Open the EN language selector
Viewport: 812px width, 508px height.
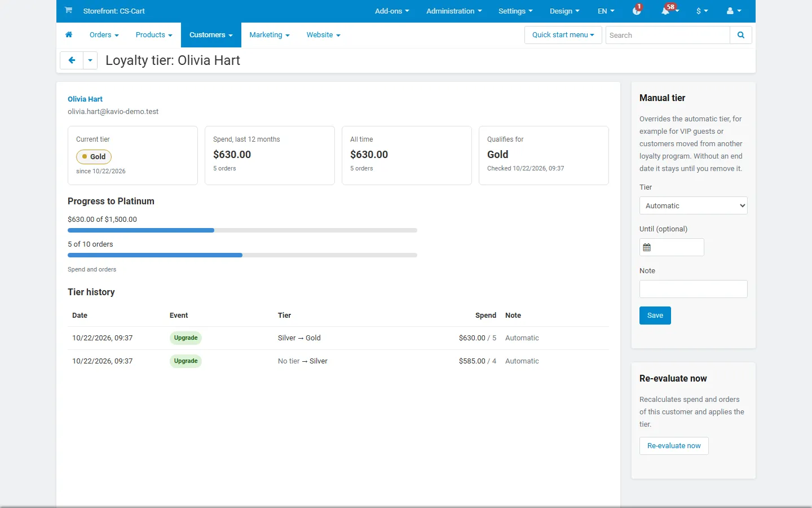tap(606, 11)
